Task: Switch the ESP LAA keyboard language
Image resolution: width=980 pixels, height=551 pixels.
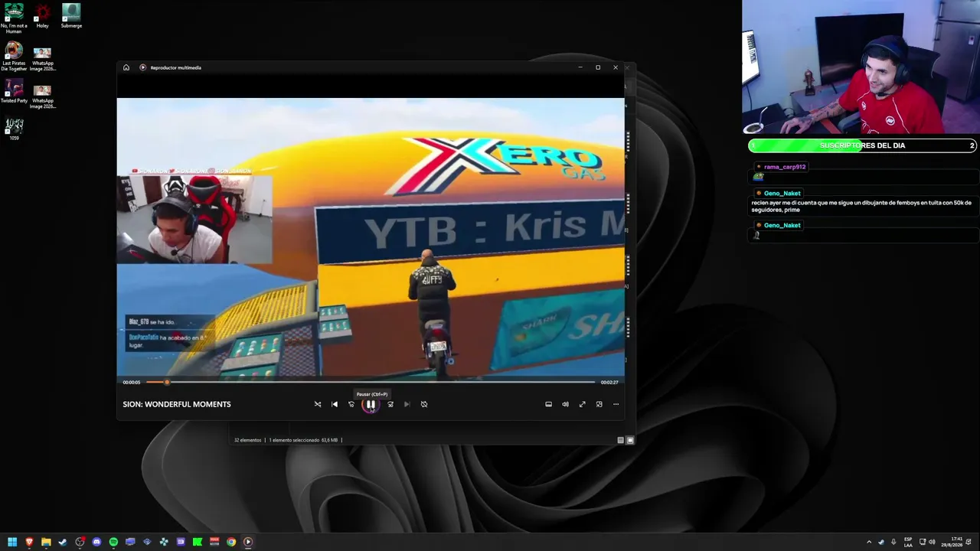Action: click(x=908, y=542)
